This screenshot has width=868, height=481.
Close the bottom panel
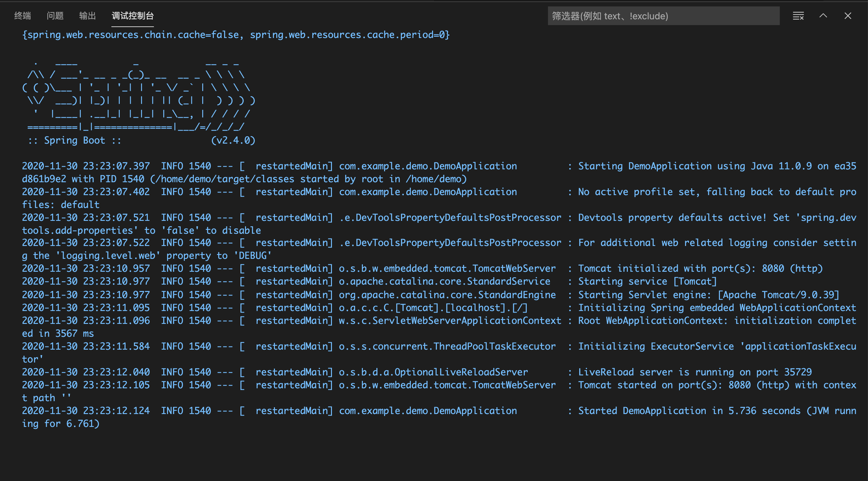(847, 16)
